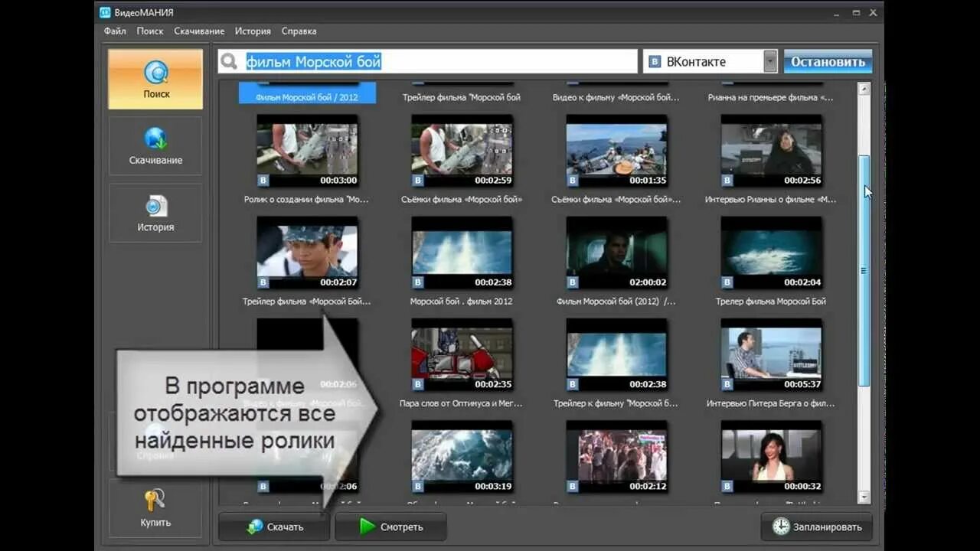Click the VK icon in source selector

655,62
